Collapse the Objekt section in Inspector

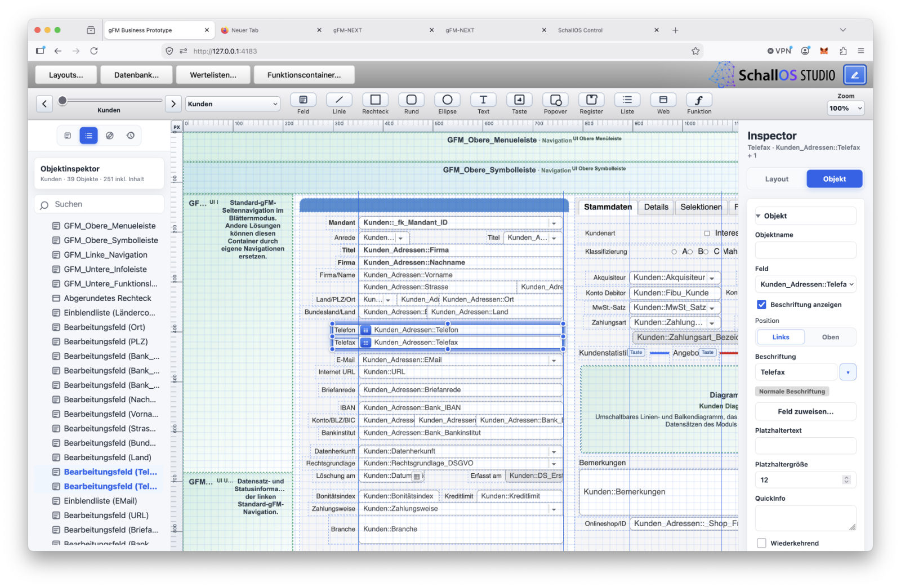tap(759, 216)
